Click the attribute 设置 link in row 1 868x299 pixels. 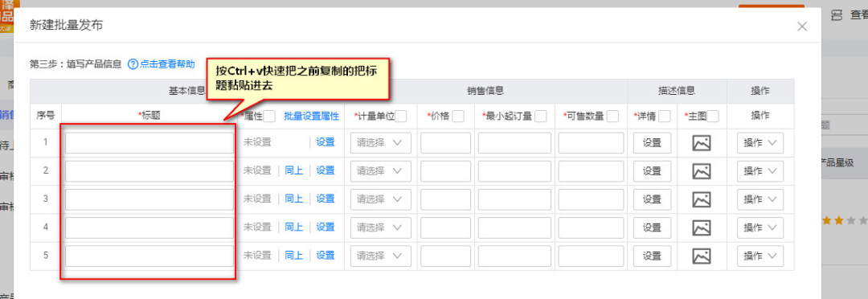325,142
